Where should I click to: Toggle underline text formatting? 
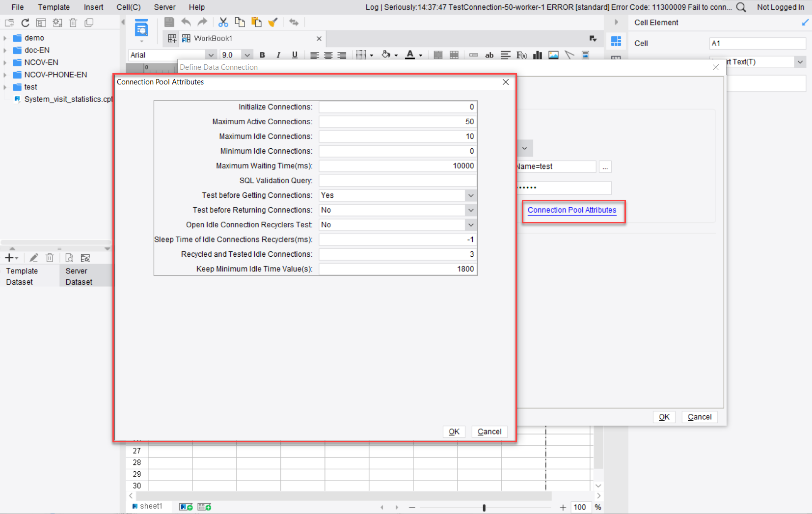tap(294, 55)
